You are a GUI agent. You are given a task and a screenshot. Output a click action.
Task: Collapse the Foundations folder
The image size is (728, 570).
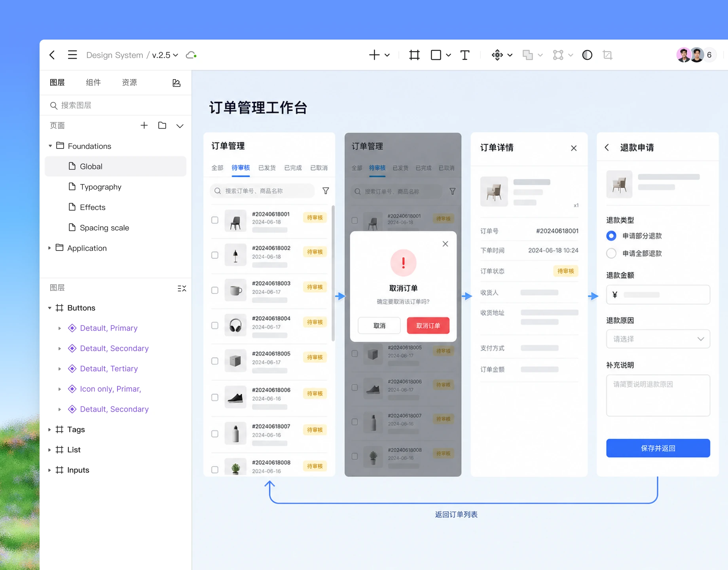[x=50, y=146]
